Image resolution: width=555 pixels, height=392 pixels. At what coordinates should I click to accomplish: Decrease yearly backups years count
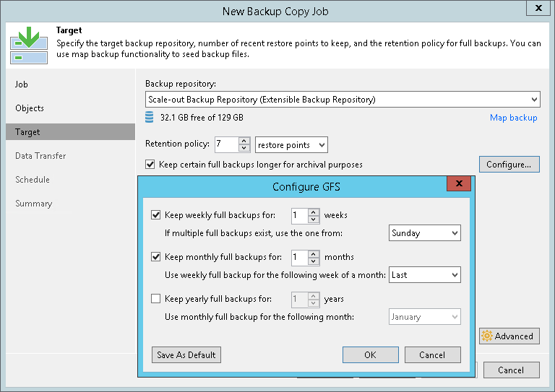point(314,303)
